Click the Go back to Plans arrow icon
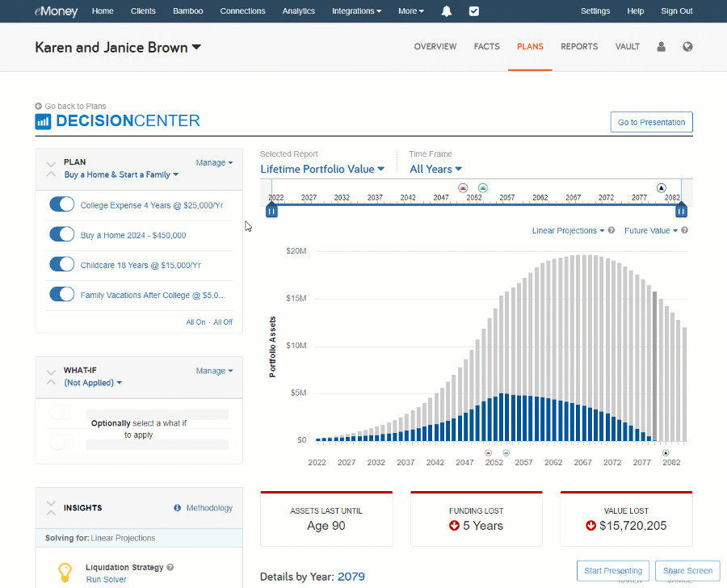 coord(39,106)
